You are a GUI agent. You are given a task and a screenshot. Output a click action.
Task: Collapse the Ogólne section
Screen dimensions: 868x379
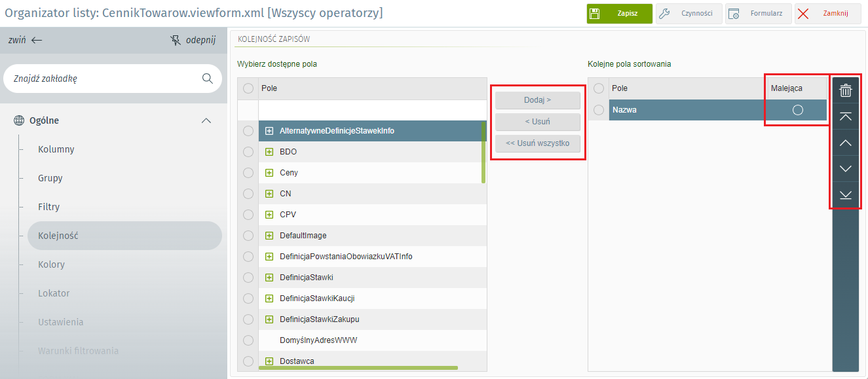[206, 120]
